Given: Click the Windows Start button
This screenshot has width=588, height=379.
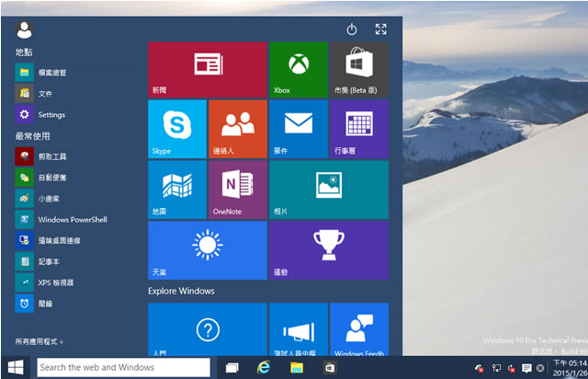Looking at the screenshot, I should tap(16, 368).
